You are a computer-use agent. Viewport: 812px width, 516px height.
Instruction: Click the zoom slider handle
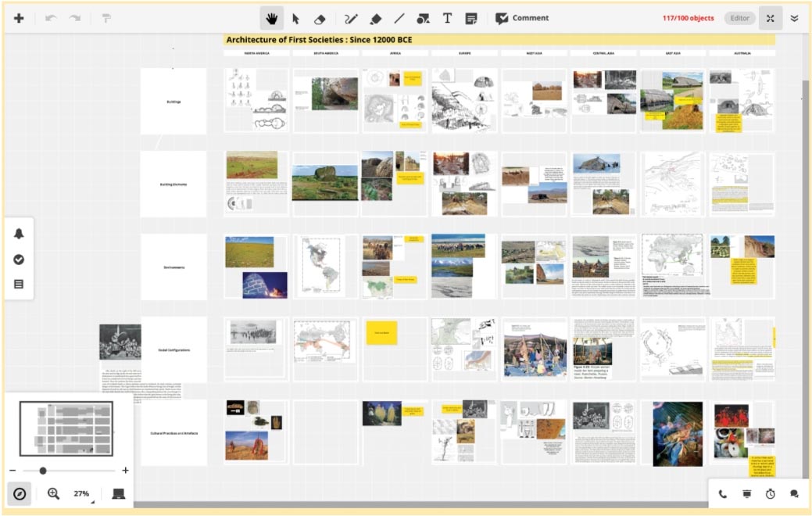(x=43, y=471)
